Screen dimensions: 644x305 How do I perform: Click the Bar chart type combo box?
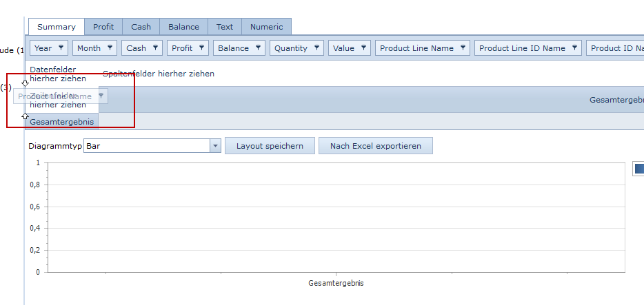tap(146, 146)
